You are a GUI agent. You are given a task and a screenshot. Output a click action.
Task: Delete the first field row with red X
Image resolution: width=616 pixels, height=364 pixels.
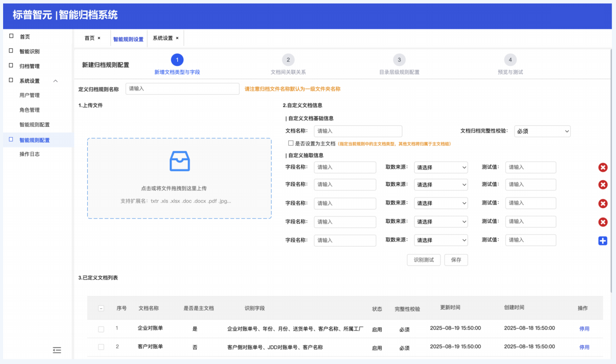[x=603, y=167]
